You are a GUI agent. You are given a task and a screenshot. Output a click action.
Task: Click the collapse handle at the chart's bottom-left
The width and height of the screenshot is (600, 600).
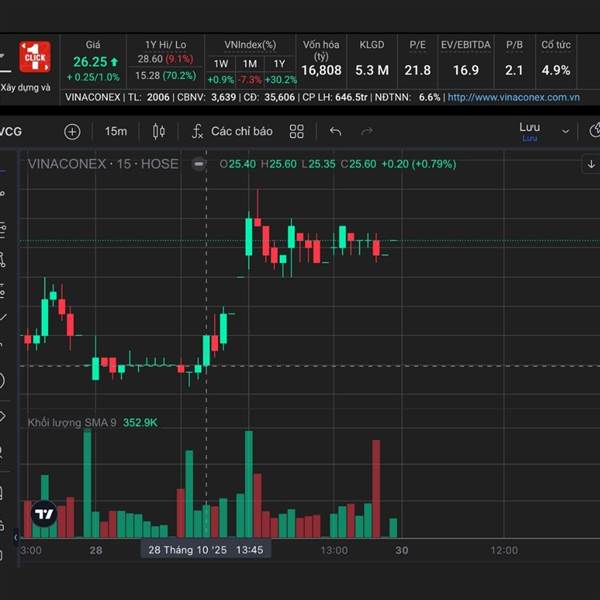(16, 538)
